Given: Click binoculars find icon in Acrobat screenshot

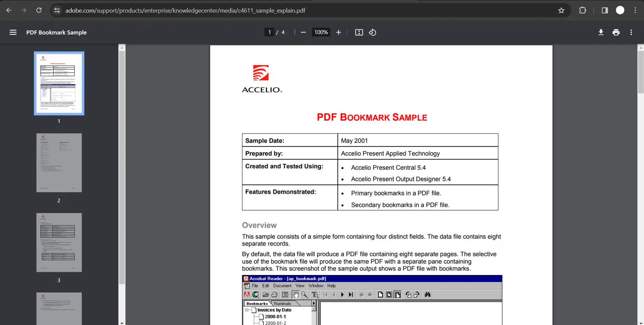Looking at the screenshot, I should click(x=427, y=295).
